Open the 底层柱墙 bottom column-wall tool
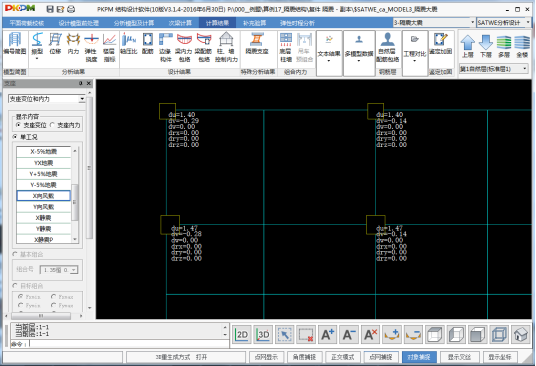 [x=286, y=47]
